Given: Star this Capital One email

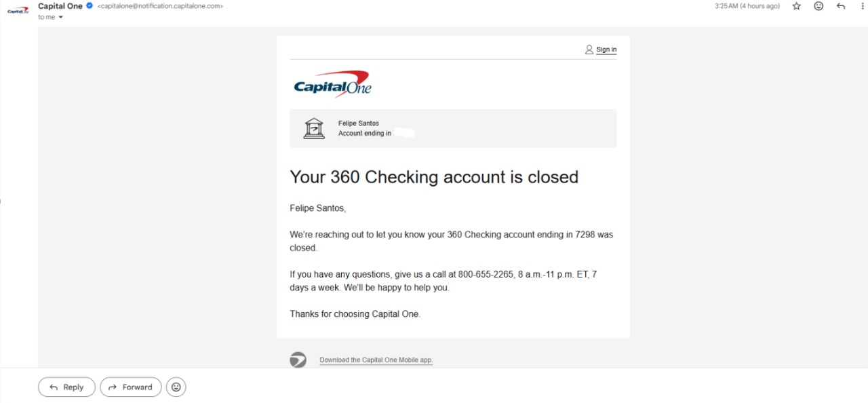Looking at the screenshot, I should [797, 6].
